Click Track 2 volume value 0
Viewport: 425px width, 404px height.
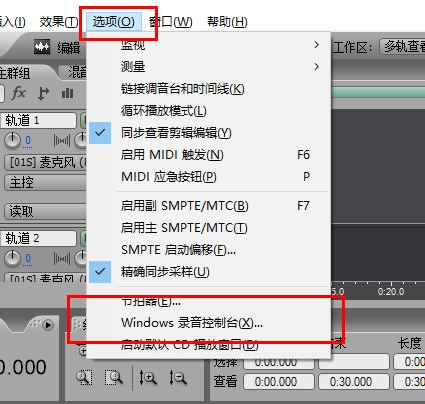(x=28, y=258)
